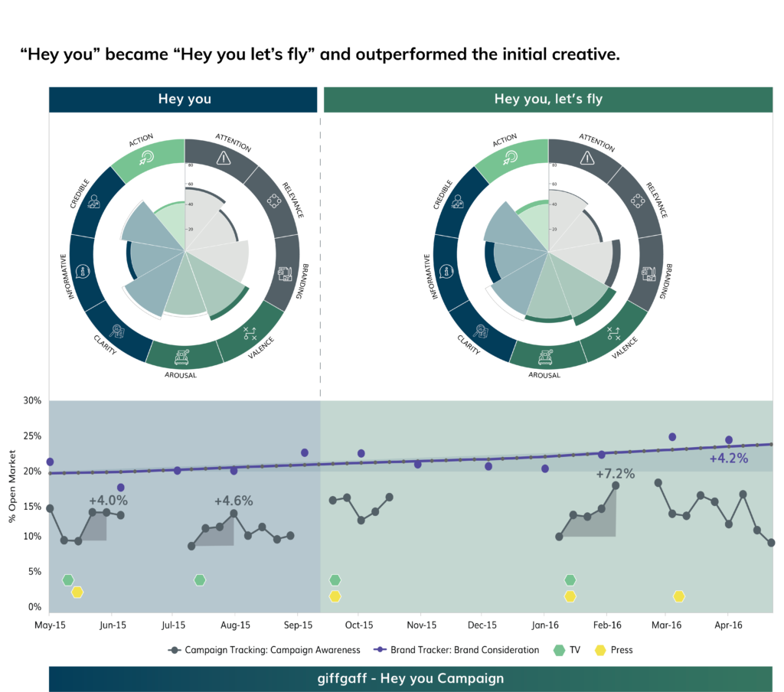Click the Arousal icon in the let's fly wheel

pos(545,357)
